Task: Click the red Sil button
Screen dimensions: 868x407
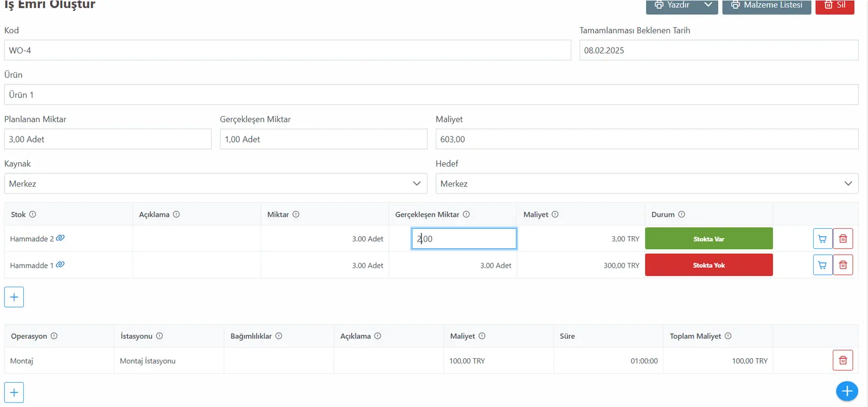Action: pyautogui.click(x=835, y=5)
